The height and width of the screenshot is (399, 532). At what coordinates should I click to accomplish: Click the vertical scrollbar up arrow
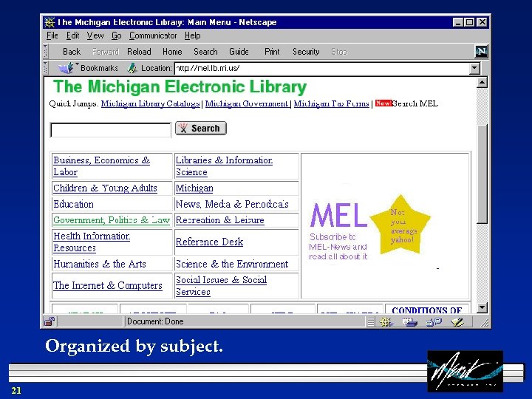click(x=482, y=83)
